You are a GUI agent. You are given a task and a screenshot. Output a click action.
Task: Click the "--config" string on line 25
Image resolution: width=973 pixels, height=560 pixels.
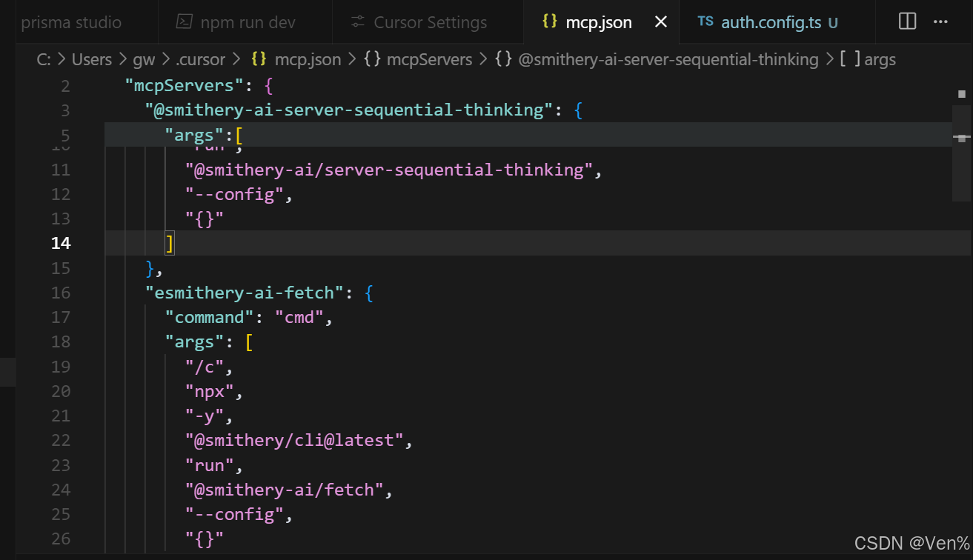(x=234, y=514)
